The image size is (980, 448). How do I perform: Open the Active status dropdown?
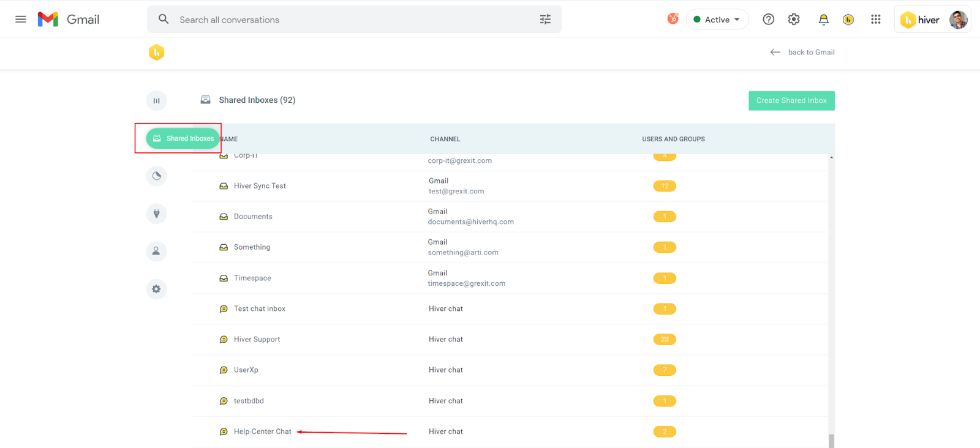[x=717, y=20]
